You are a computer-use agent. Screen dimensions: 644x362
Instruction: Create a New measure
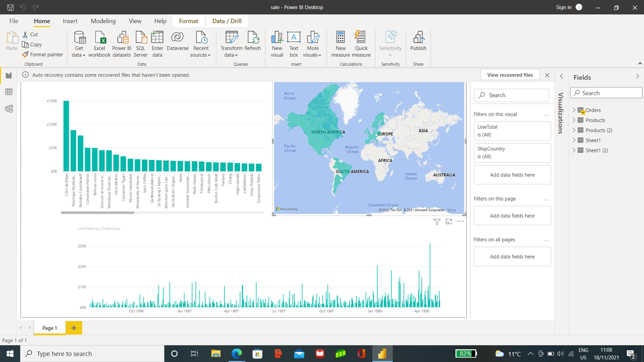(x=341, y=44)
